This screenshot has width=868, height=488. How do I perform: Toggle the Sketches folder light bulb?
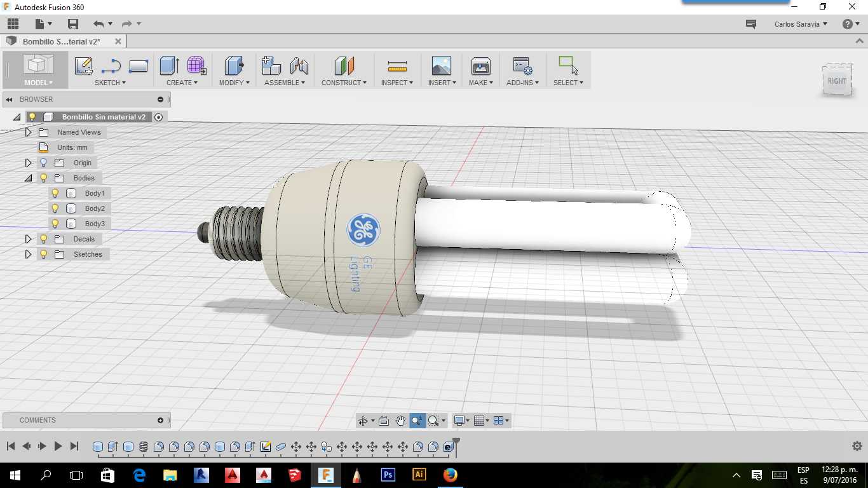(43, 254)
